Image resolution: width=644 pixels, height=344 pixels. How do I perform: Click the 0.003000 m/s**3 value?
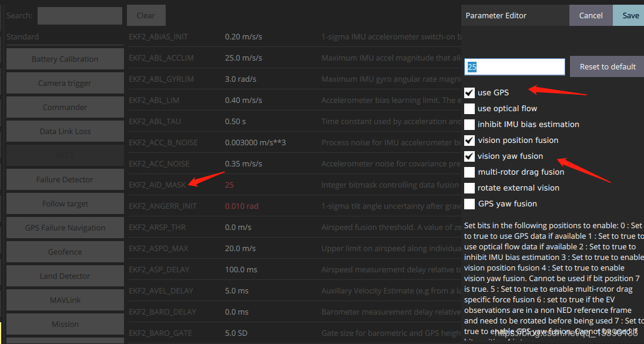[x=255, y=143]
